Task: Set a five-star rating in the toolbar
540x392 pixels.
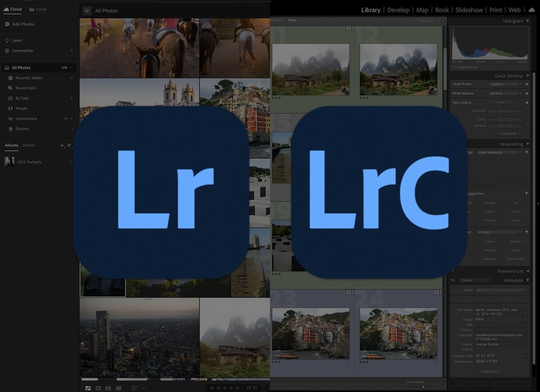Action: pyautogui.click(x=237, y=388)
